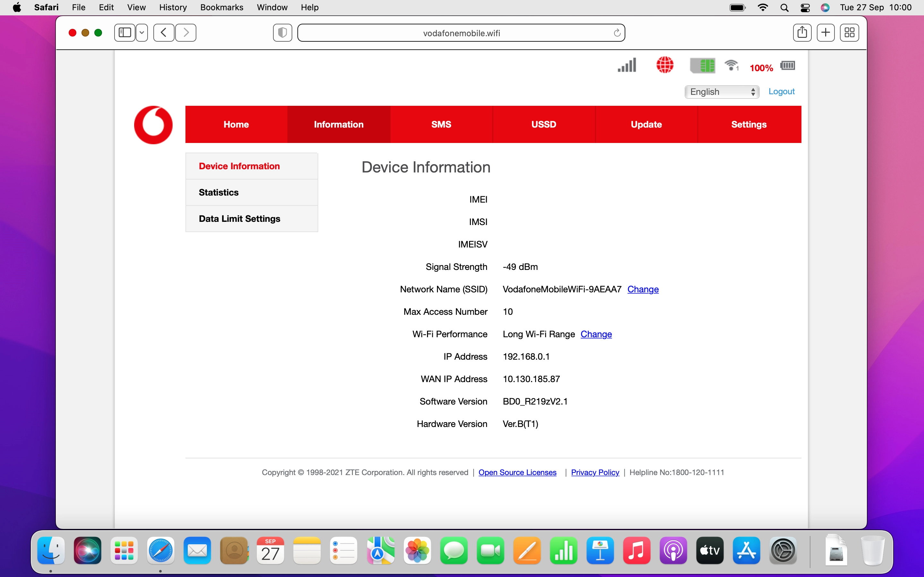The width and height of the screenshot is (924, 577).
Task: Click the Privacy Report shield icon
Action: (x=282, y=32)
